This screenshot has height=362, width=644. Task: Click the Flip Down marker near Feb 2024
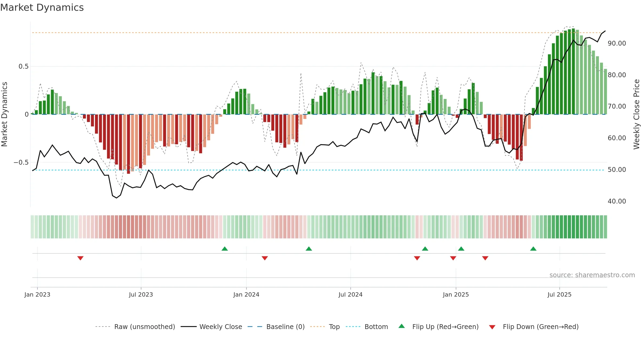pos(265,258)
